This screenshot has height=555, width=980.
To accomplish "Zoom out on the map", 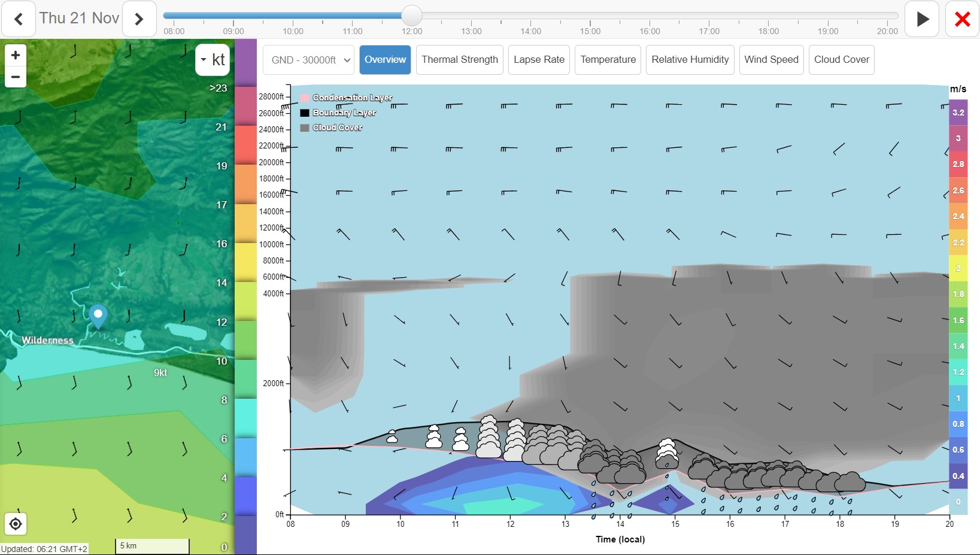I will coord(16,77).
